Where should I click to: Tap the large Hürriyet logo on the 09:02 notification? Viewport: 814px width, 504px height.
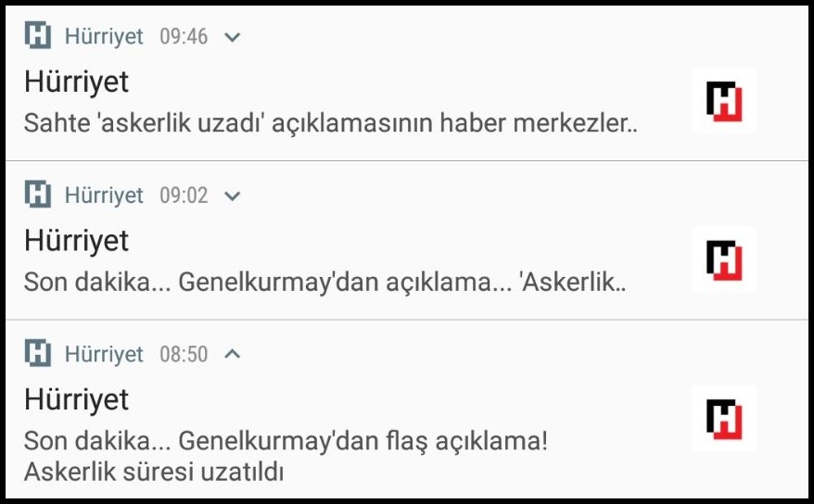tap(724, 259)
